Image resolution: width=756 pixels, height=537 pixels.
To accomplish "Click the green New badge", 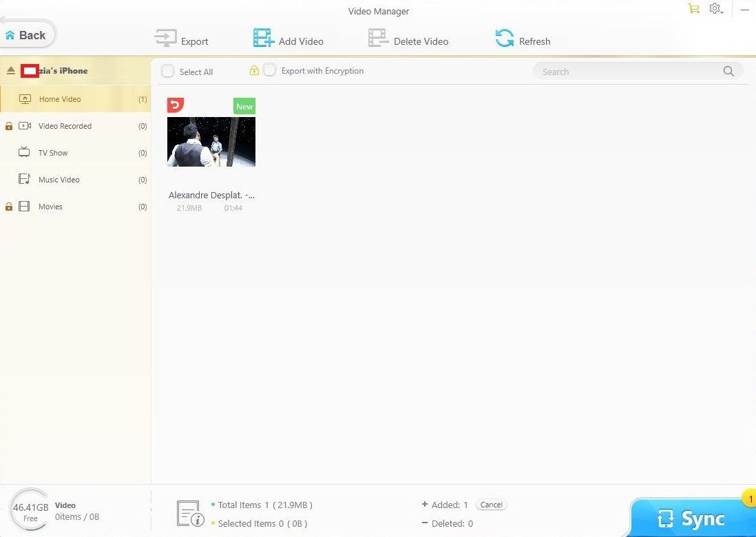I will [244, 106].
